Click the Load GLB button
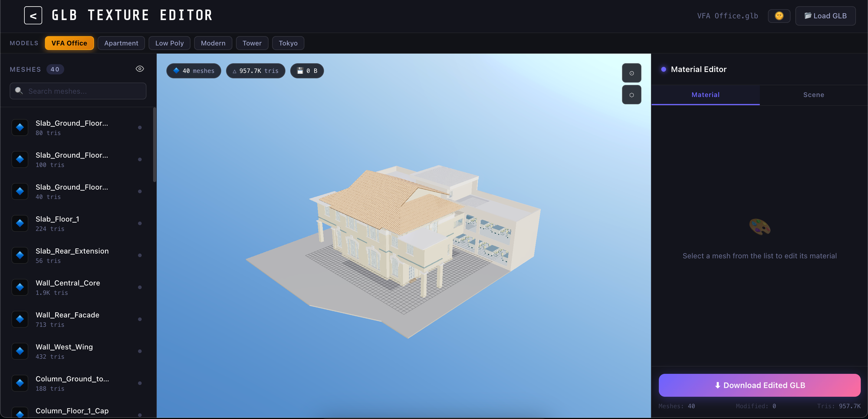This screenshot has height=419, width=868. [825, 16]
